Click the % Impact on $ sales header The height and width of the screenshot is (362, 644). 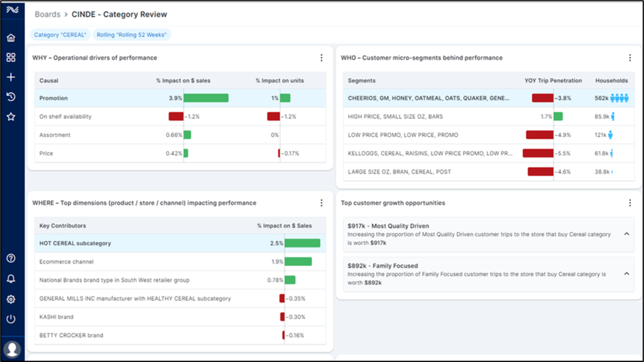click(x=184, y=80)
